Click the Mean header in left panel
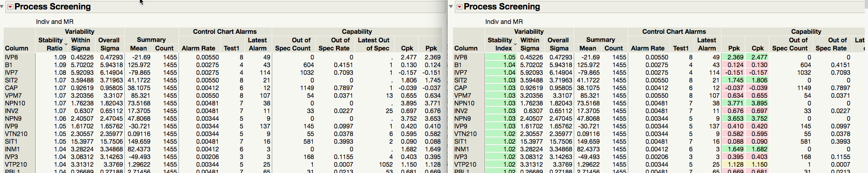The height and width of the screenshot is (173, 868). 138,48
